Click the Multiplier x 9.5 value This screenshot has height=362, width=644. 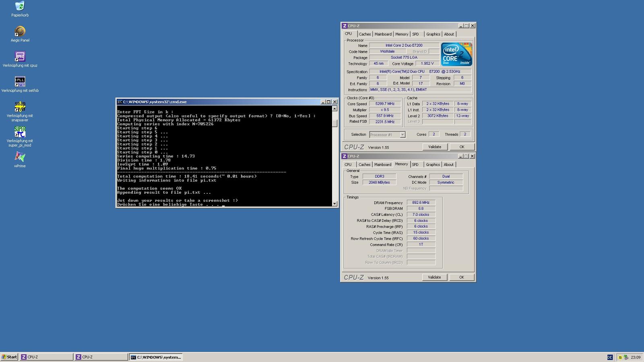click(385, 110)
